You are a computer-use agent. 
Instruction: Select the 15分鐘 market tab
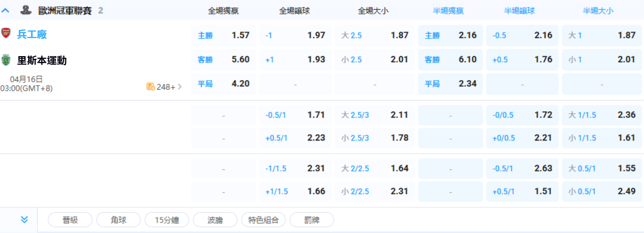pos(166,220)
